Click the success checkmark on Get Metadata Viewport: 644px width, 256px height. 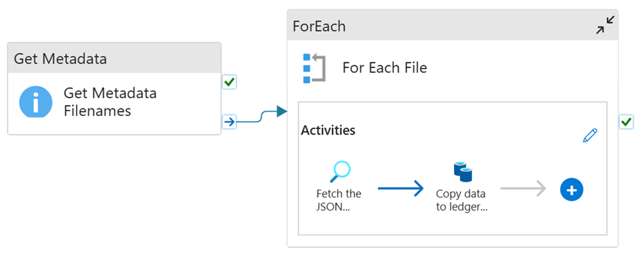(230, 82)
